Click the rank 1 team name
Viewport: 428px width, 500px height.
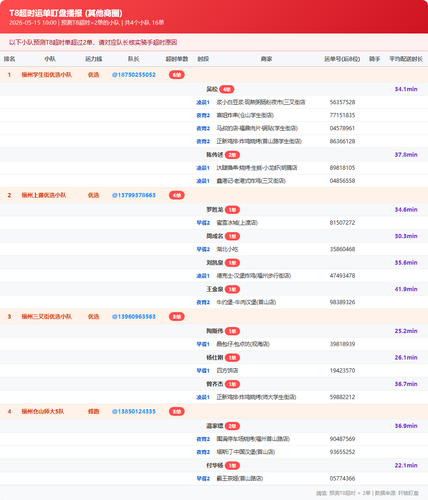coord(47,75)
